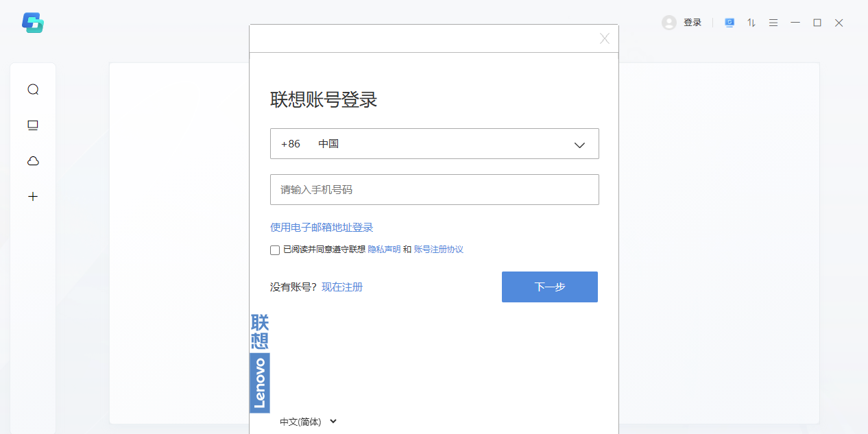
Task: Click the 下一步 next button
Action: [x=550, y=287]
